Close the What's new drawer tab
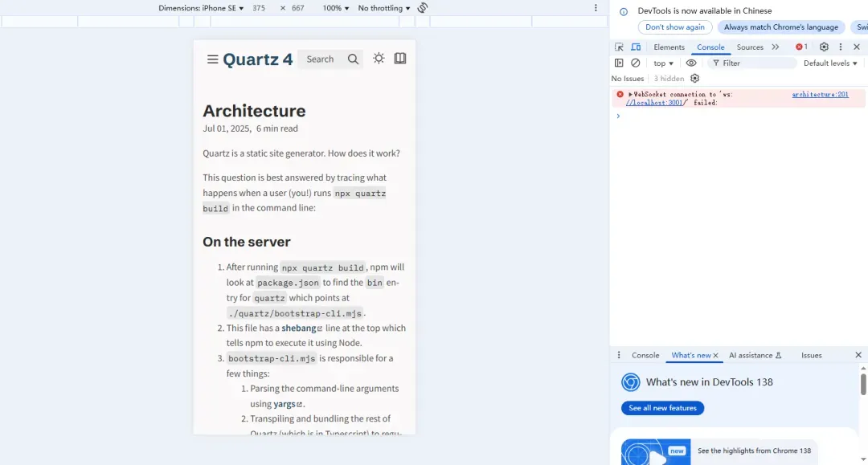 coord(716,356)
